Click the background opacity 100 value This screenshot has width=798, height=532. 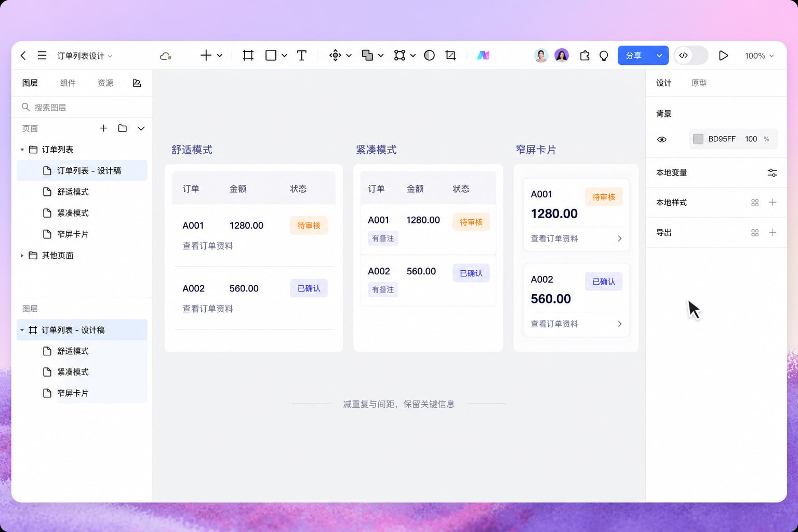(x=751, y=139)
